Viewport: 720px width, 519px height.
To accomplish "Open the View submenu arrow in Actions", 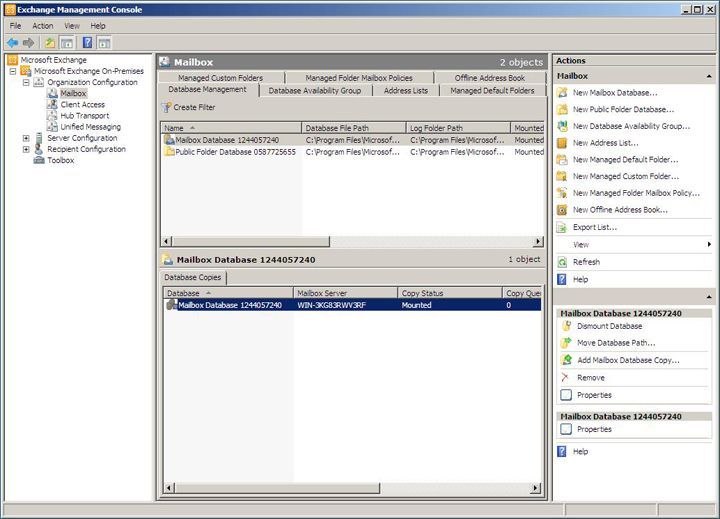I will (x=709, y=244).
